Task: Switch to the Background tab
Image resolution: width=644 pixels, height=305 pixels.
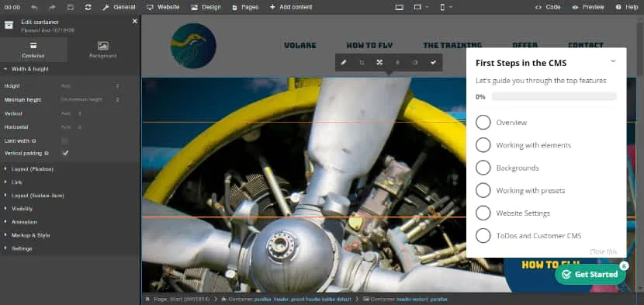Action: point(103,50)
